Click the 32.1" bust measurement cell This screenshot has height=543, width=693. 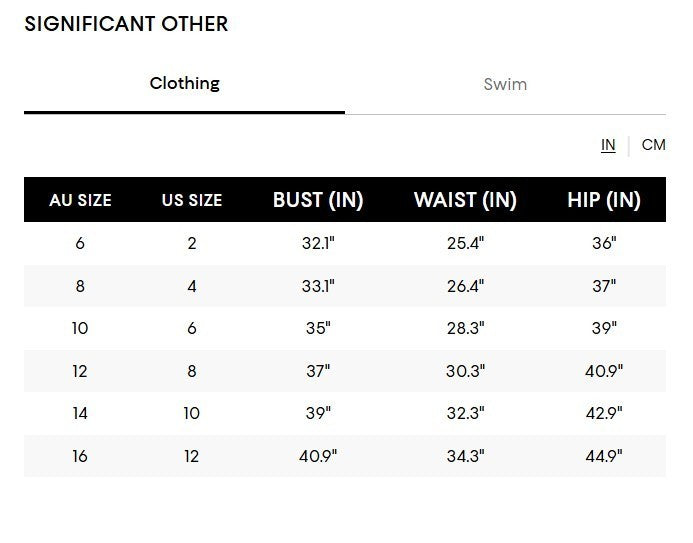[318, 243]
